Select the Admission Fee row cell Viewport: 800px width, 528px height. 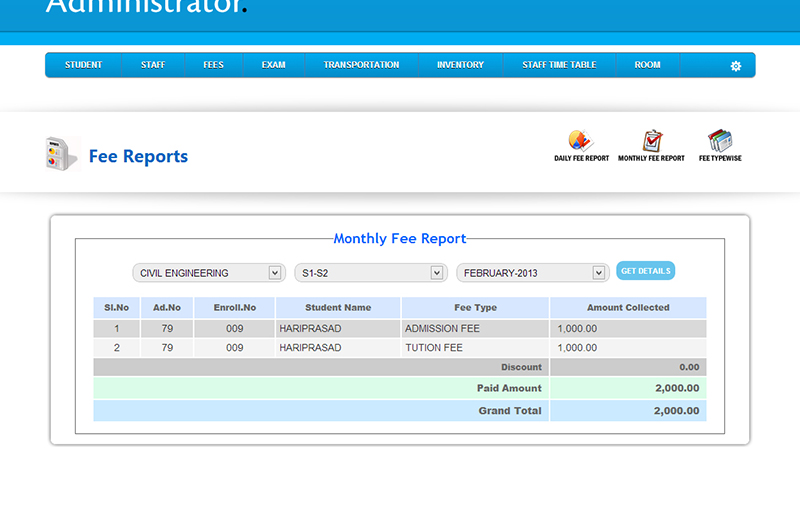[474, 328]
